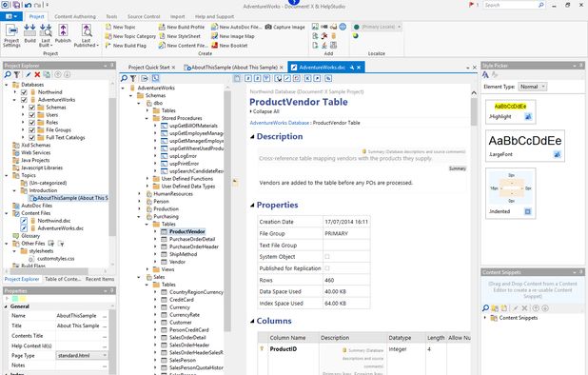Uncheck the Users checkbox
The width and height of the screenshot is (588, 375).
click(32, 115)
